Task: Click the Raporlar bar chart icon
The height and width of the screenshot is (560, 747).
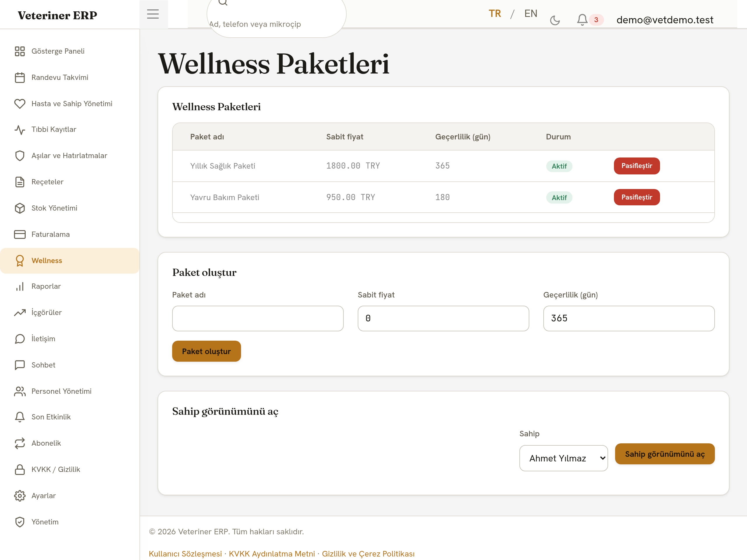Action: tap(20, 287)
